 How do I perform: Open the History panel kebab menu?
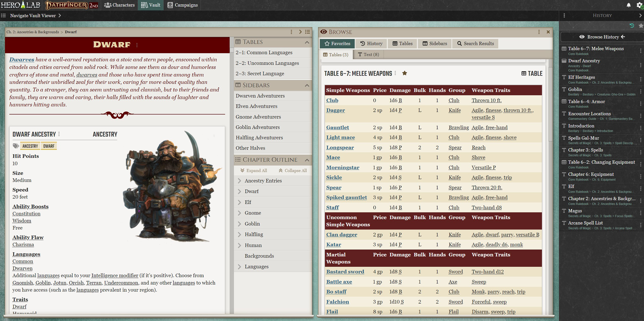coord(564,15)
